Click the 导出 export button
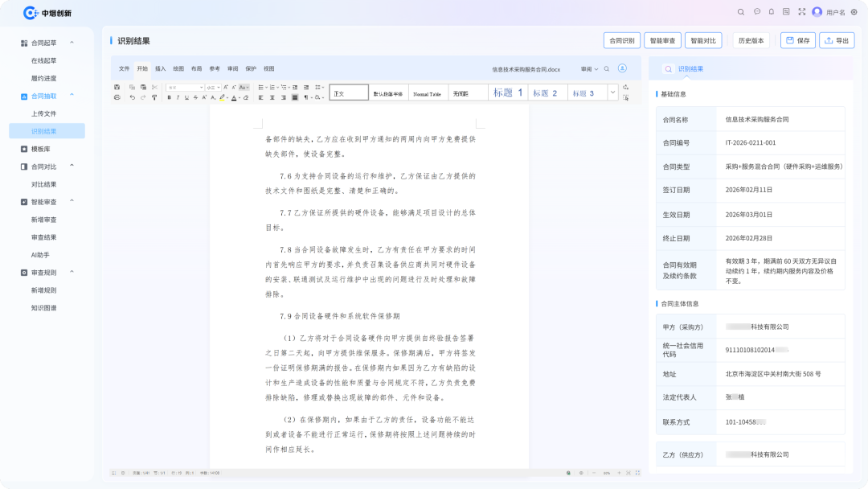 (837, 40)
